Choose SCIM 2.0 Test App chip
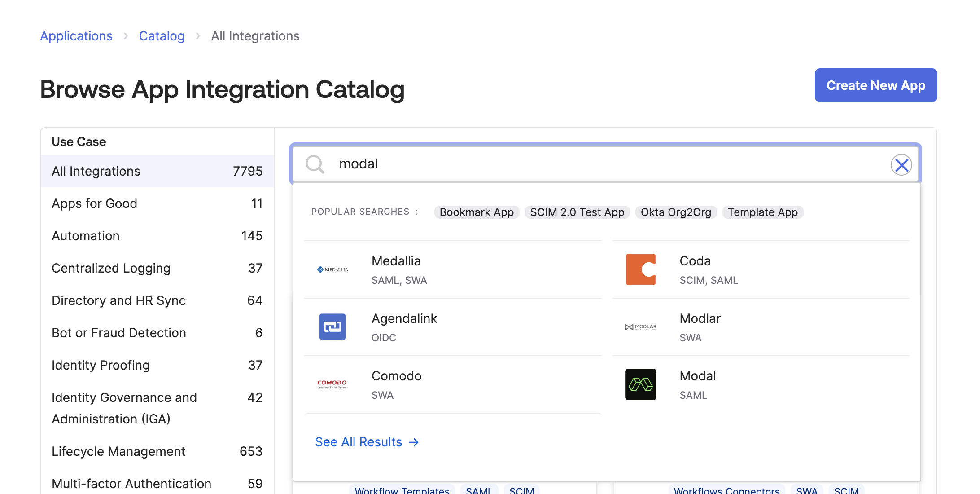980x494 pixels. 577,212
